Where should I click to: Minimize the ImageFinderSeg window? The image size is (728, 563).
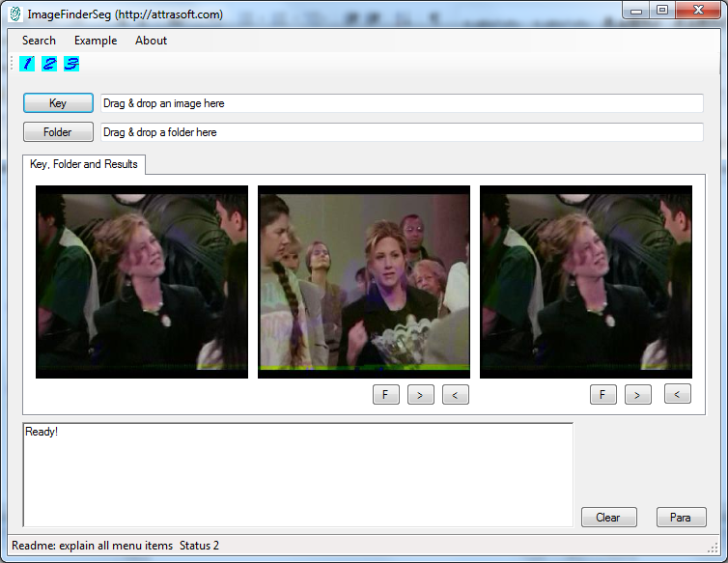pos(636,11)
